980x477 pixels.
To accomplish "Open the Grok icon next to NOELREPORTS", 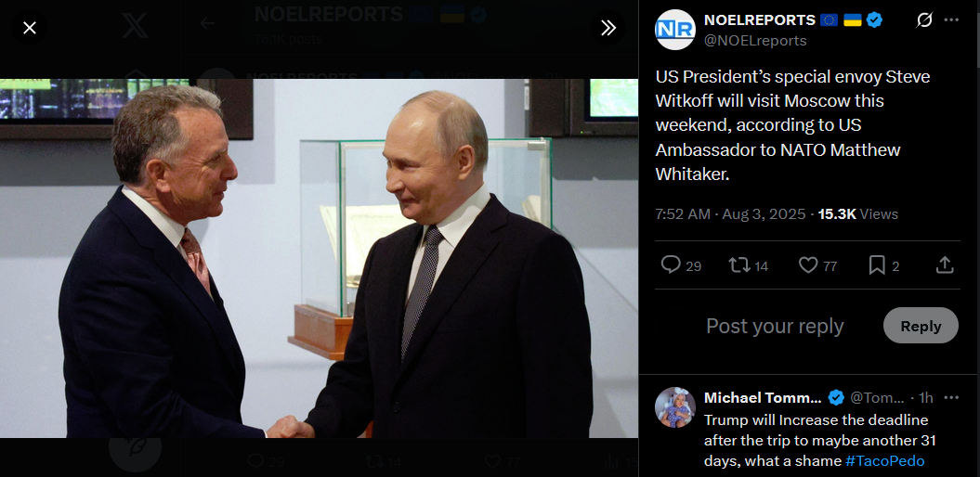I will 923,20.
